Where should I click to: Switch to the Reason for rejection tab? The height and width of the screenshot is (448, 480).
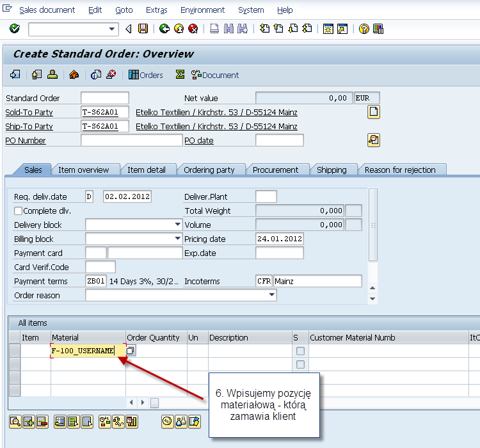tap(400, 170)
